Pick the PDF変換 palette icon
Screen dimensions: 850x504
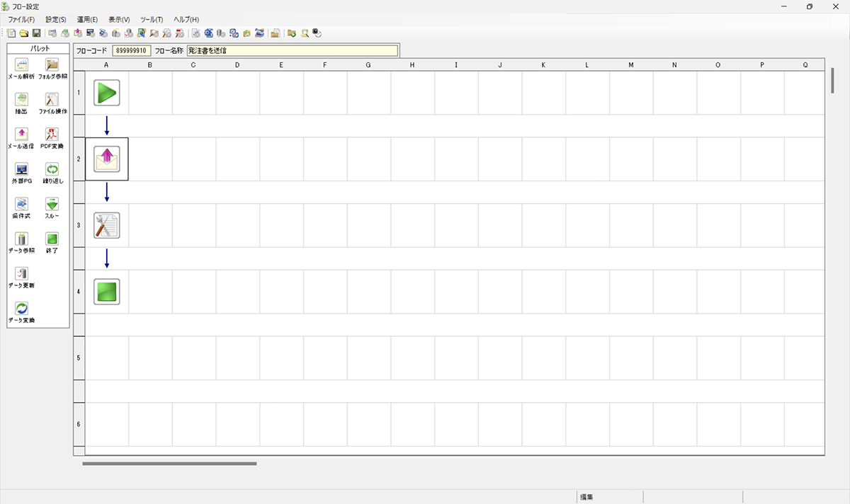52,134
